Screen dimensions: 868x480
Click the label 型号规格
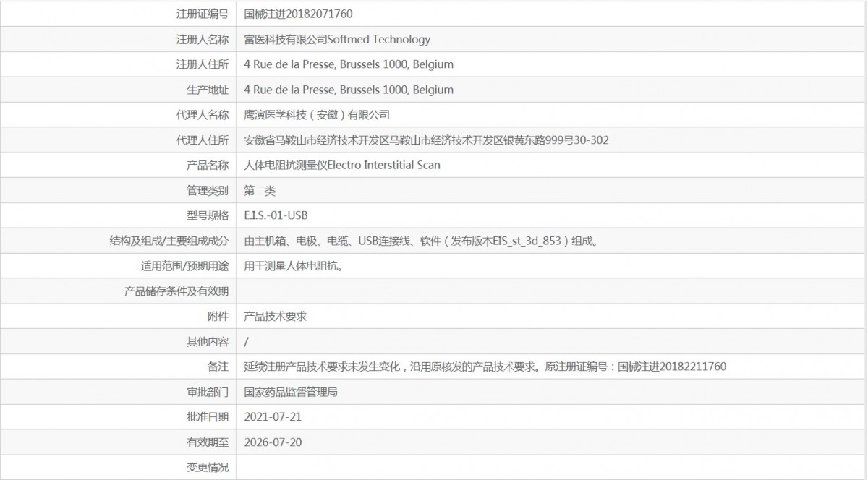208,215
